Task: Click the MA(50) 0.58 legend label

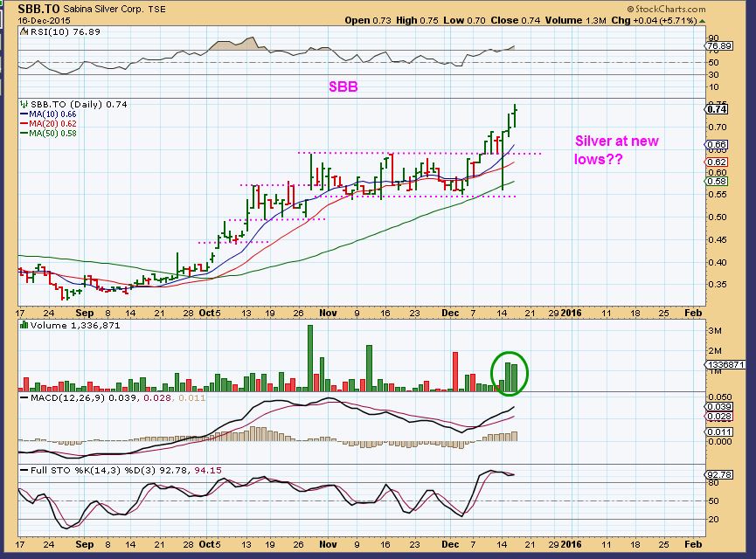Action: [52, 134]
